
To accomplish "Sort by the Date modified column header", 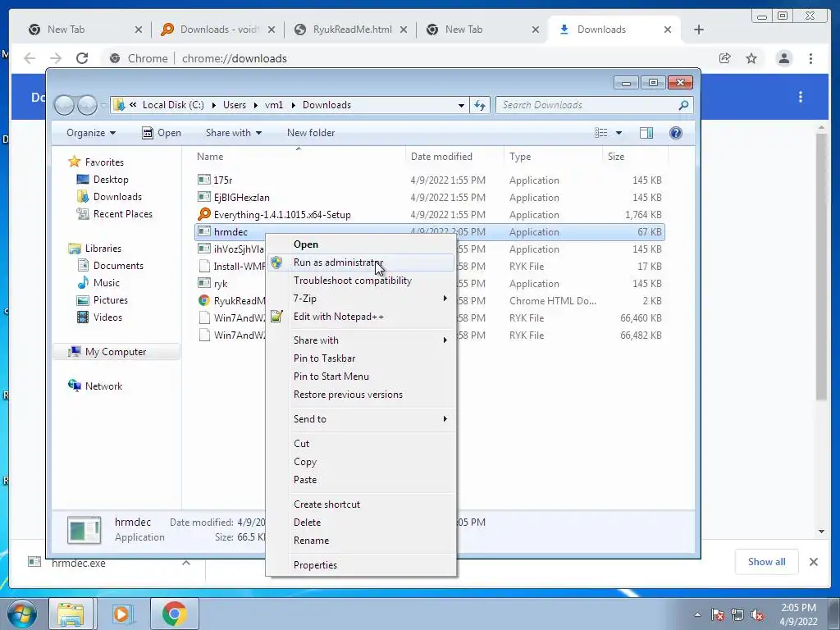I will [x=454, y=157].
